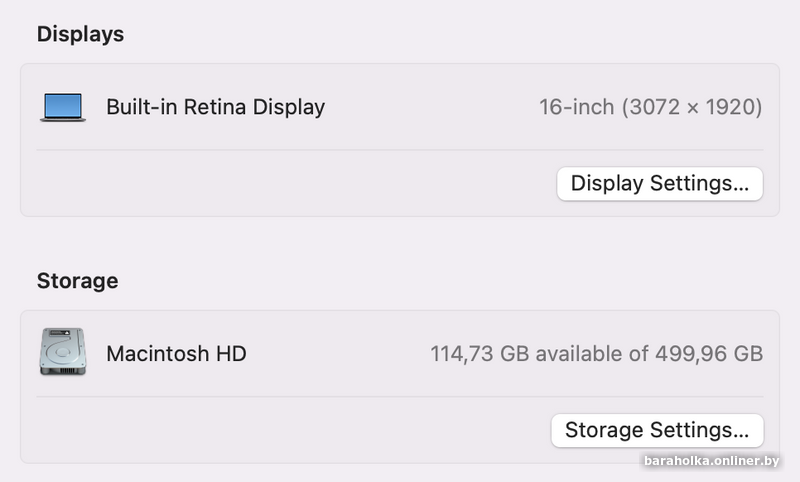Click the (3072 × 1920) resolution text

(692, 107)
